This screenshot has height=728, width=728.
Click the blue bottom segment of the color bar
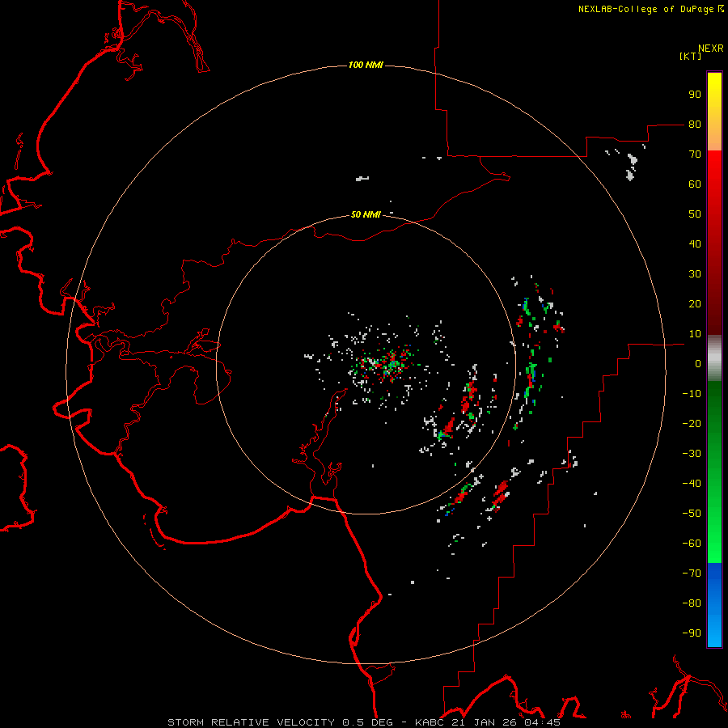pos(714,605)
